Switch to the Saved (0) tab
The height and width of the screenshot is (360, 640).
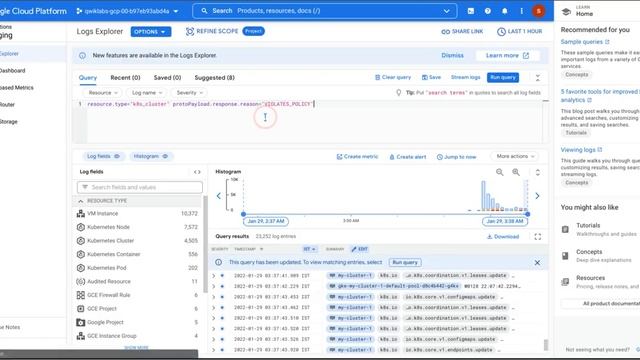point(167,78)
